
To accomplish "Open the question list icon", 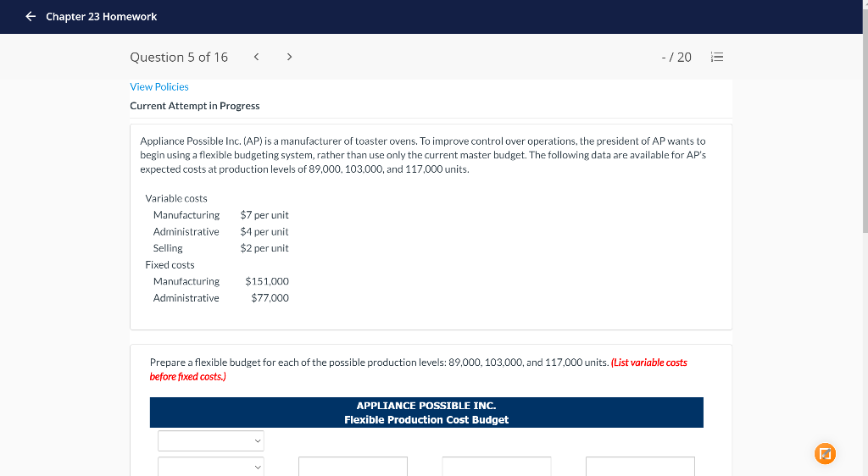I will (x=717, y=57).
